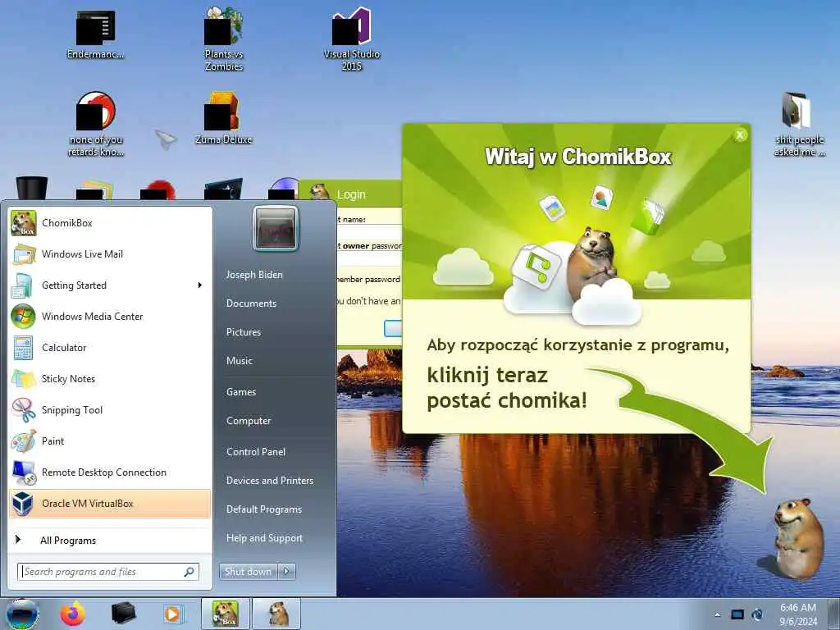
Task: Click the tray icon next to clock
Action: 757,614
